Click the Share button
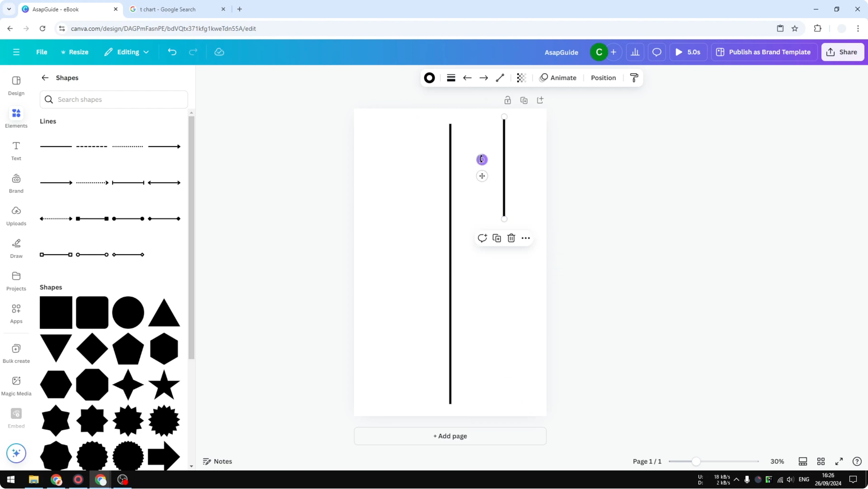Screen dimensions: 868x489 pos(842,52)
